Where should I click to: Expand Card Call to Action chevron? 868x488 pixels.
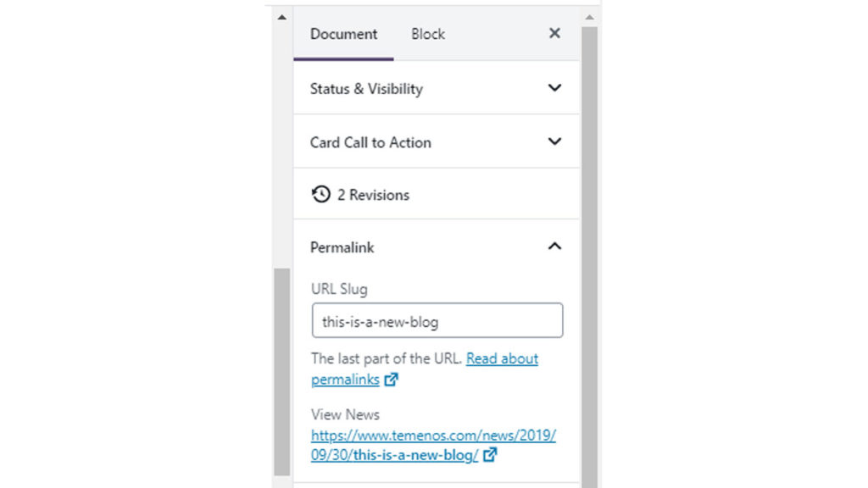coord(554,141)
